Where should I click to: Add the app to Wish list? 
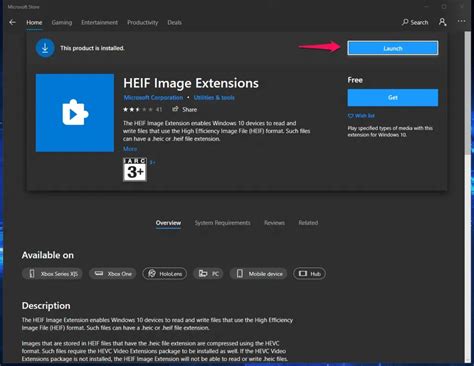point(361,116)
